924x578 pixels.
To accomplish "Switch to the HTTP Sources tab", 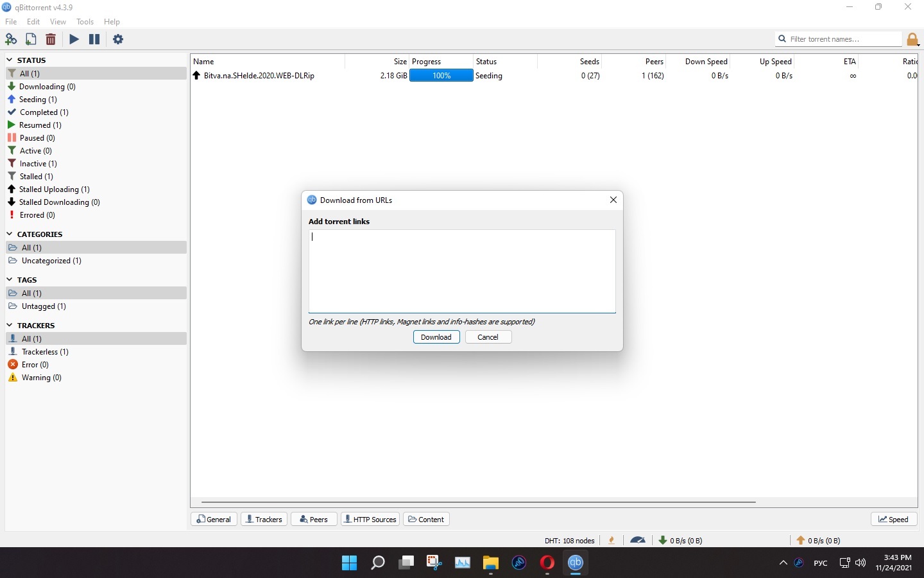I will 370,519.
